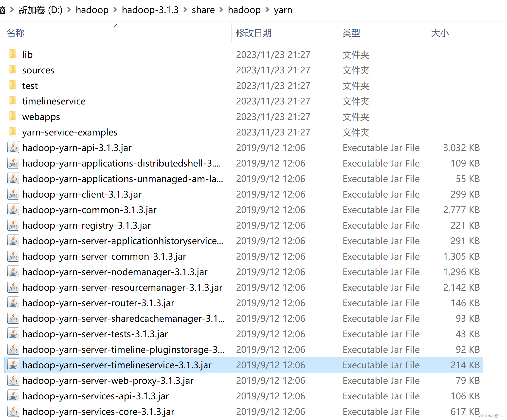Screen dimensions: 507x420
Task: Sort by 修改日期 column header
Action: click(x=253, y=33)
